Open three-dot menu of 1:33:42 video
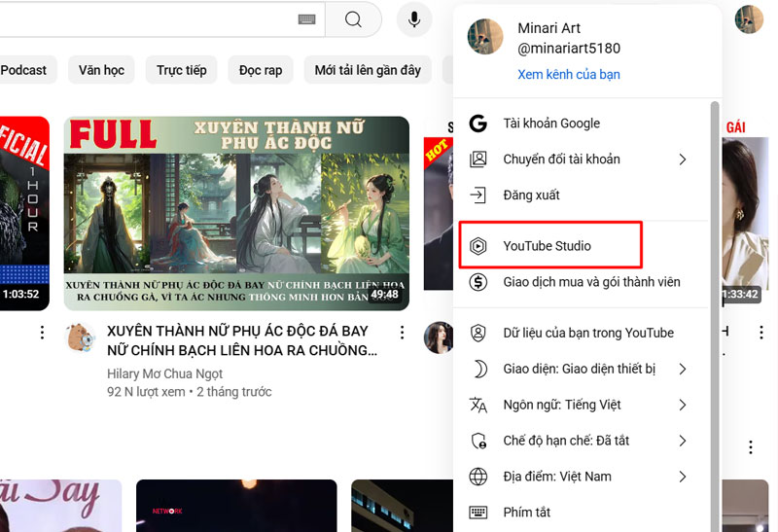Image resolution: width=778 pixels, height=532 pixels. pyautogui.click(x=761, y=333)
